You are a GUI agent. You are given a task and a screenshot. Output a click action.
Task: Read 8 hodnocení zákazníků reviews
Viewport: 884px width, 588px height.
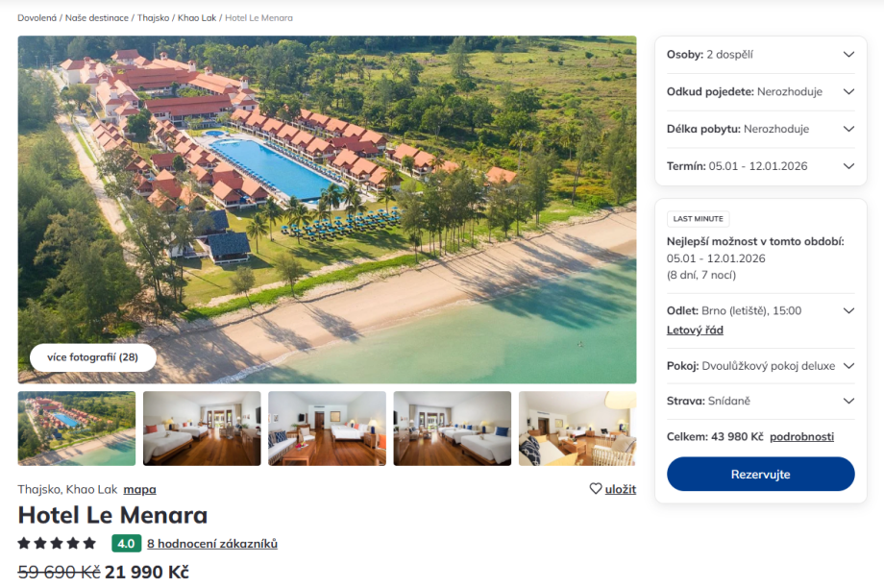(x=212, y=544)
